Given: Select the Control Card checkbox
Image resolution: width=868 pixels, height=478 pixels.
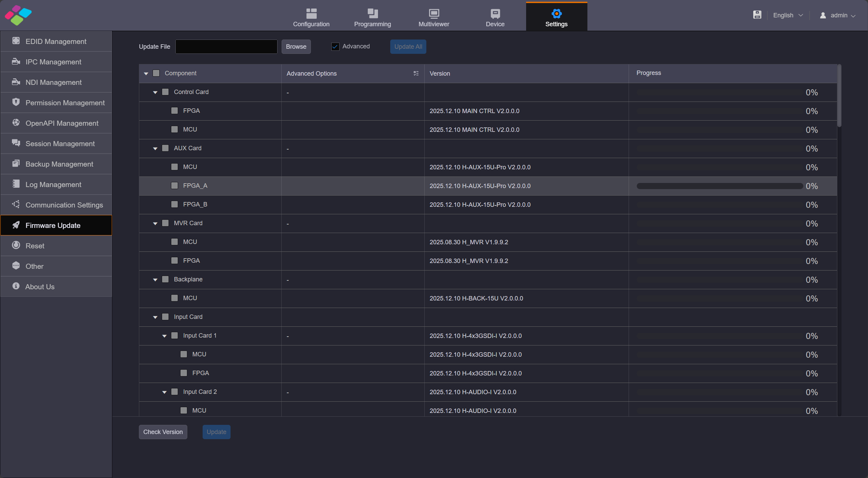Looking at the screenshot, I should [165, 92].
